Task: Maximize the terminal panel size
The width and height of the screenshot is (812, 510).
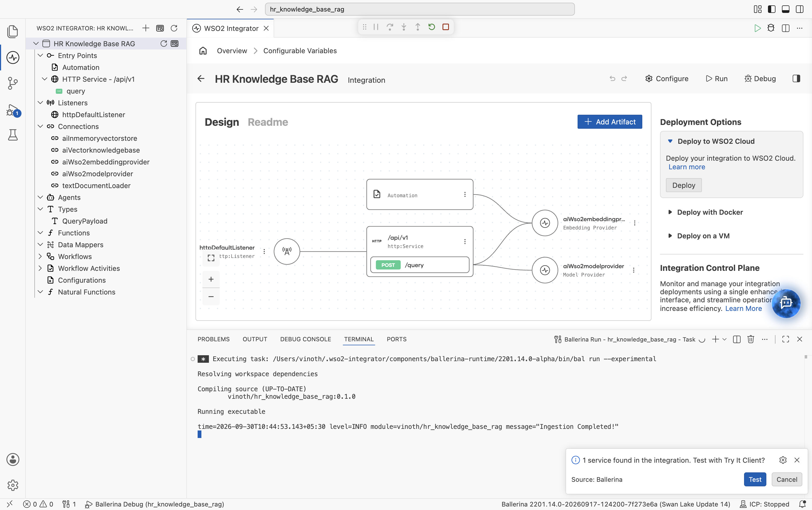Action: click(786, 339)
